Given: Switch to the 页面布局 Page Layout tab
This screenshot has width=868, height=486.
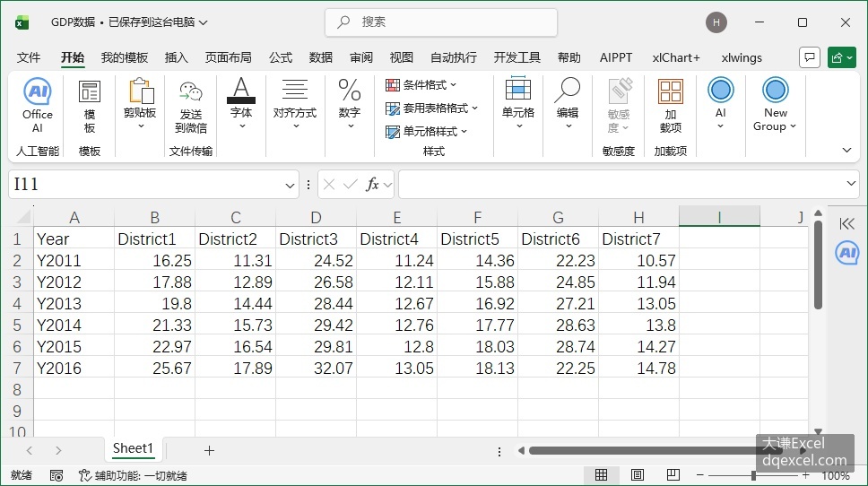Looking at the screenshot, I should 228,57.
